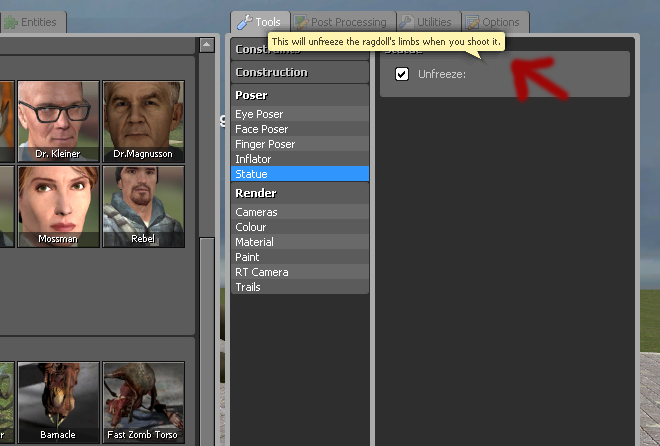Select the RT Camera tool

click(x=300, y=272)
